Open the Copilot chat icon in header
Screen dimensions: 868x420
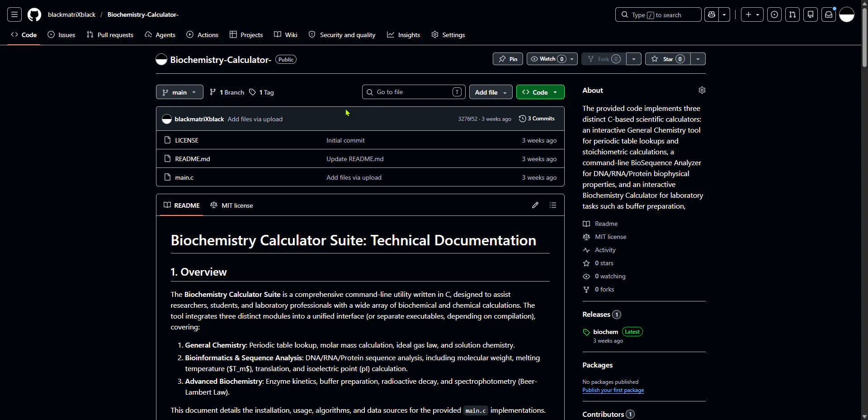pyautogui.click(x=712, y=14)
